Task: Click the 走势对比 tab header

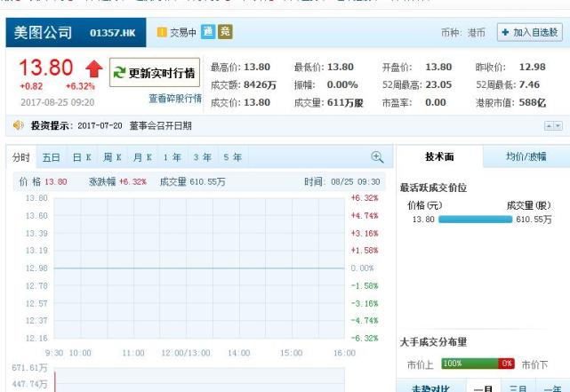Action: tap(430, 388)
